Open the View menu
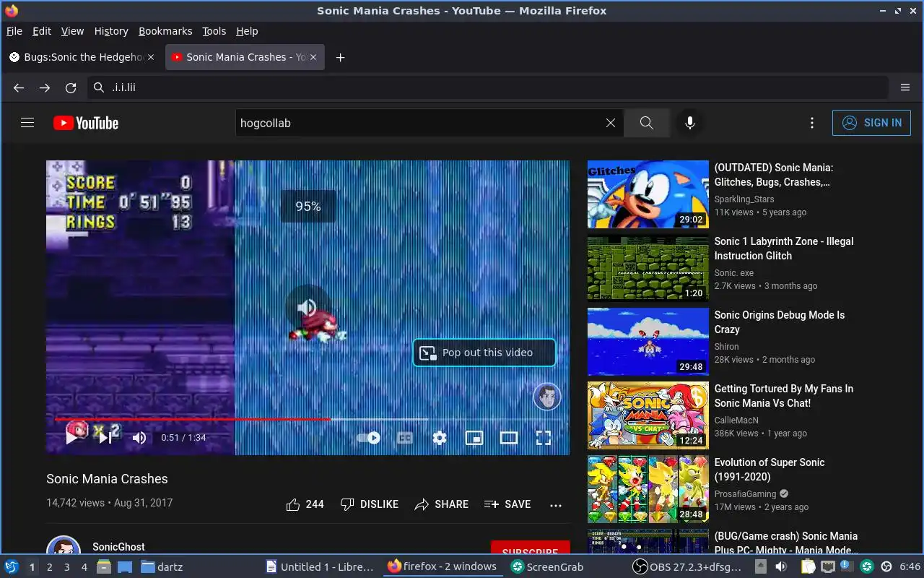 tap(72, 31)
